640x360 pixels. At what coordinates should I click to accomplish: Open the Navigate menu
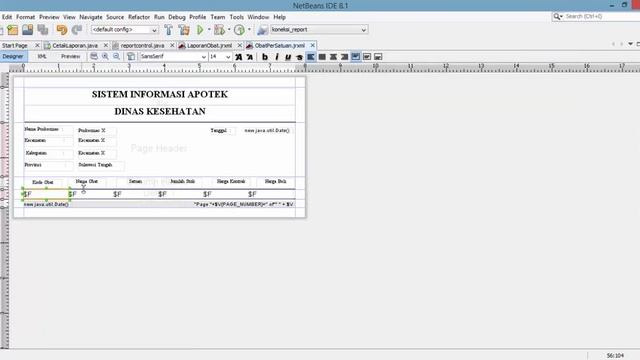tap(91, 17)
